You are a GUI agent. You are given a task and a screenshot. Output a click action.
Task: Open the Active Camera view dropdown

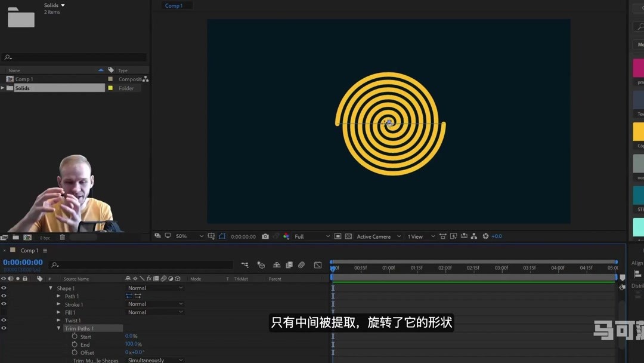pyautogui.click(x=373, y=236)
